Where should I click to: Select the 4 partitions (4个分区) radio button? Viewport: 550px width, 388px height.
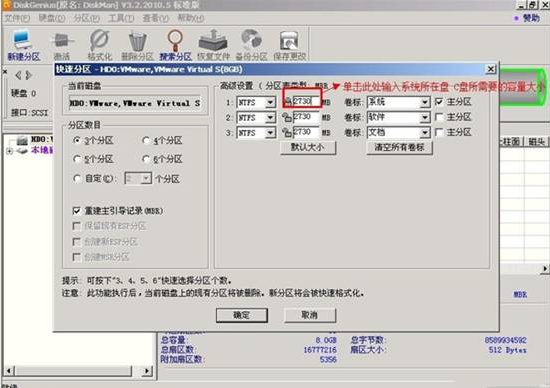click(x=146, y=140)
